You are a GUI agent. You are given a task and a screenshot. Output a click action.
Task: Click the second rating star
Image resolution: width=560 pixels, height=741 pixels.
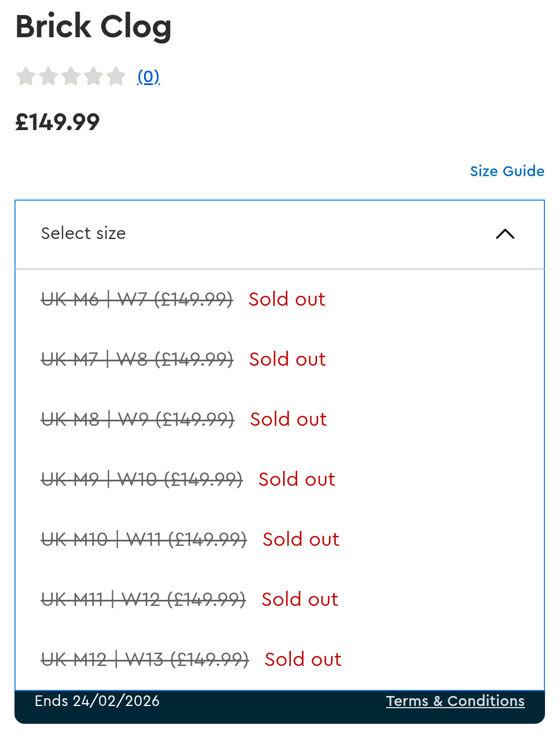(x=49, y=76)
